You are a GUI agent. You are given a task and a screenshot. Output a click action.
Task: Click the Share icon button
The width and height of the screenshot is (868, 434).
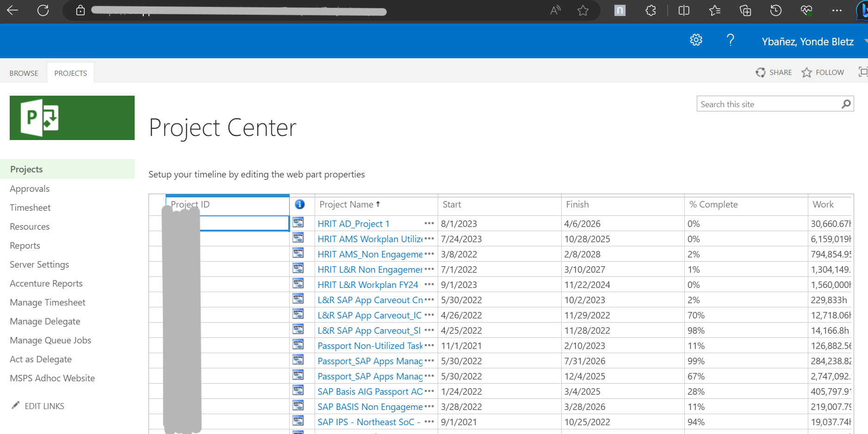[774, 73]
